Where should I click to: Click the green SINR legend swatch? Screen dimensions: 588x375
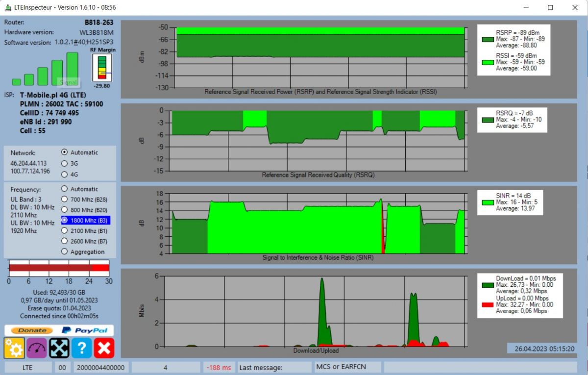(488, 202)
